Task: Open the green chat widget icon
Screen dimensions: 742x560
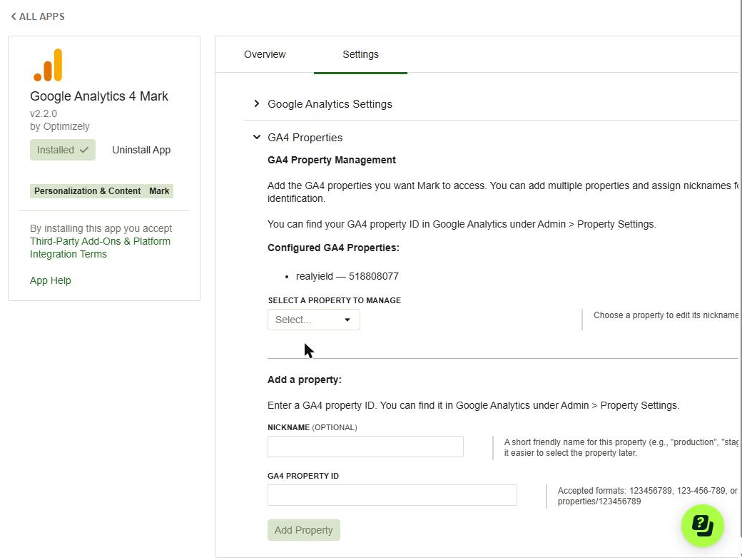Action: [x=702, y=526]
